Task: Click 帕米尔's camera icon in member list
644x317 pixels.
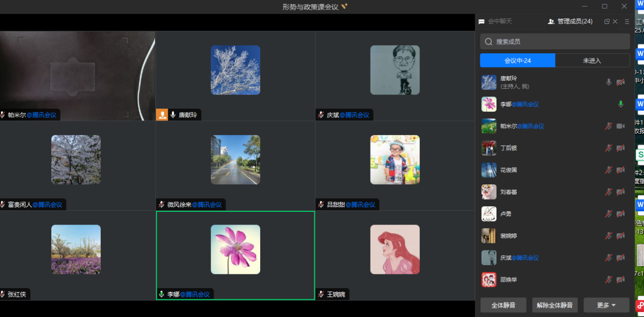Action: click(x=621, y=126)
